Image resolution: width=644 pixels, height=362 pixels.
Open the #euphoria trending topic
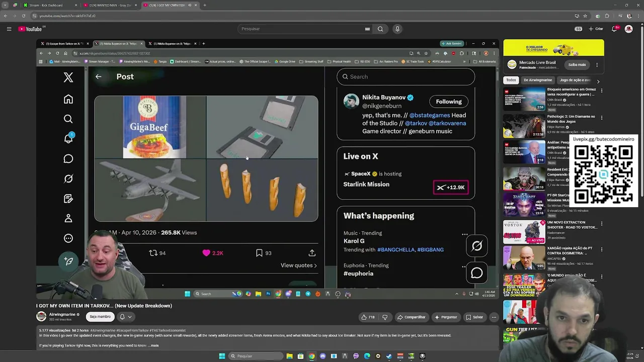[x=358, y=274]
